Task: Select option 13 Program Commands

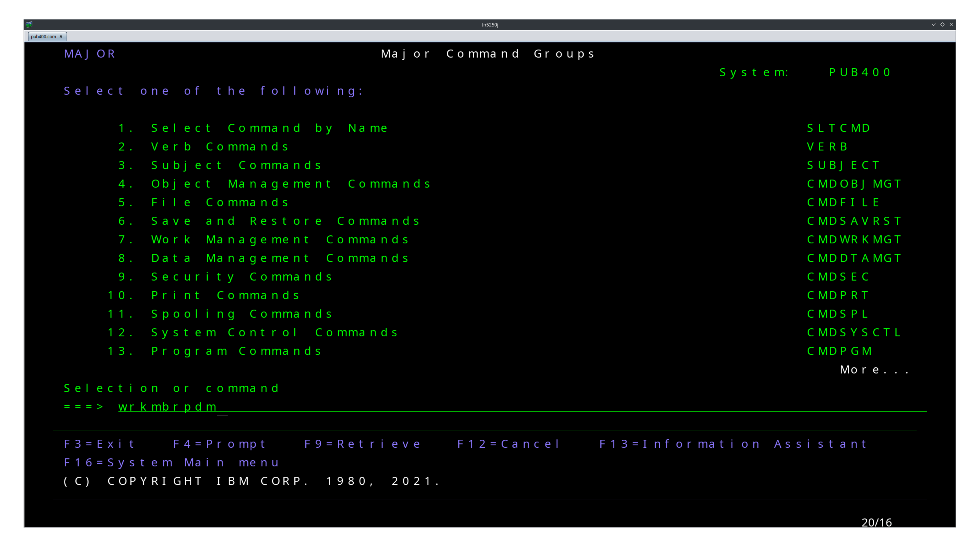Action: [214, 351]
